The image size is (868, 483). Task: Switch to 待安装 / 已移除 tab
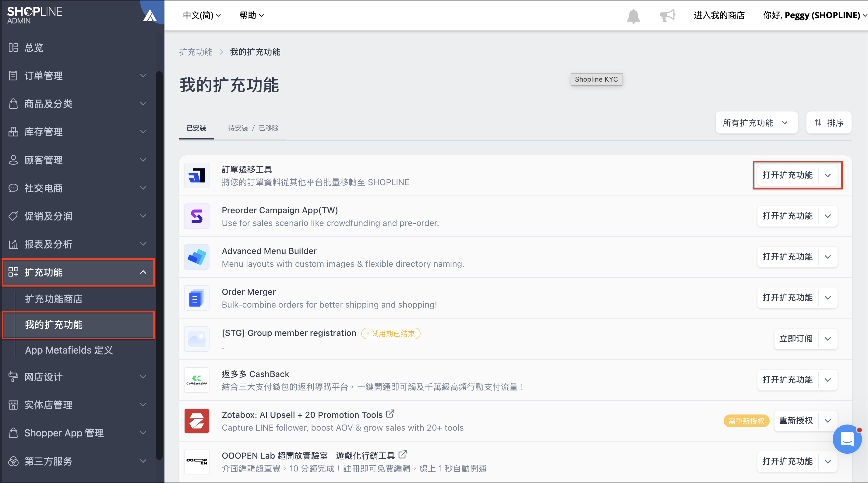pos(253,128)
